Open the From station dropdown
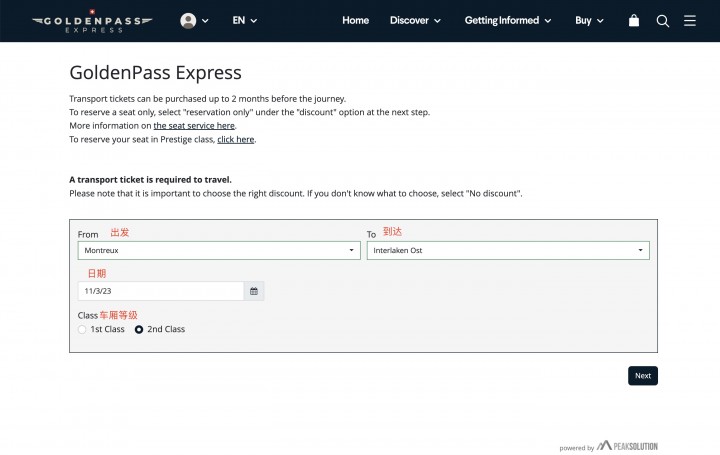Image resolution: width=720 pixels, height=455 pixels. (x=219, y=250)
